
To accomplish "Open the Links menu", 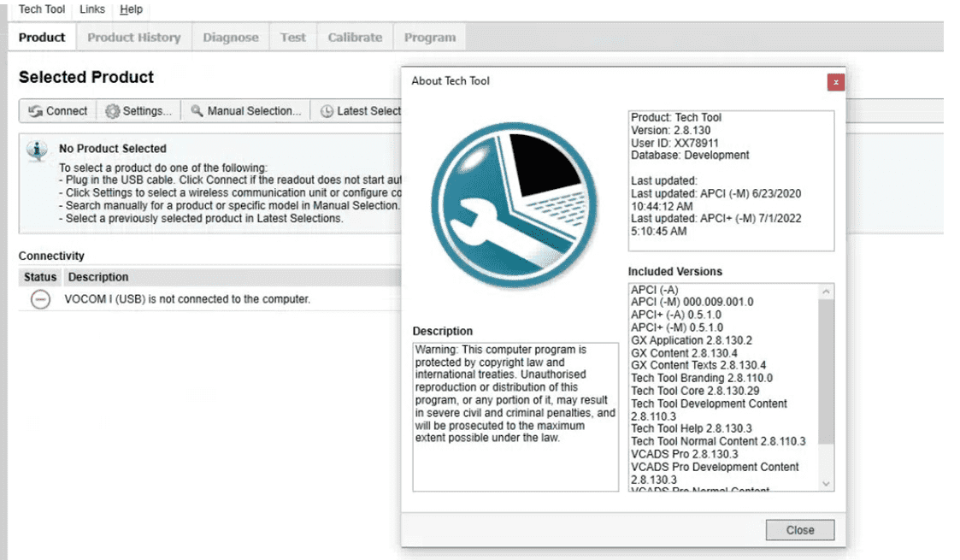I will pyautogui.click(x=92, y=9).
